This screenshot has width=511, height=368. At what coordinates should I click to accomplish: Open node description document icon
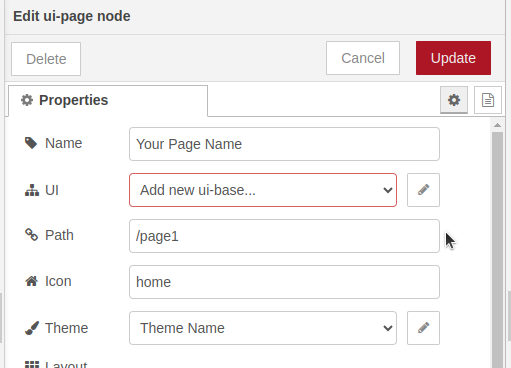(x=488, y=100)
